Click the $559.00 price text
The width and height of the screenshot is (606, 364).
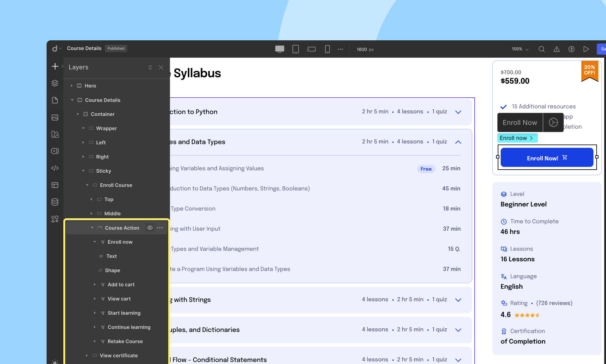tap(515, 81)
